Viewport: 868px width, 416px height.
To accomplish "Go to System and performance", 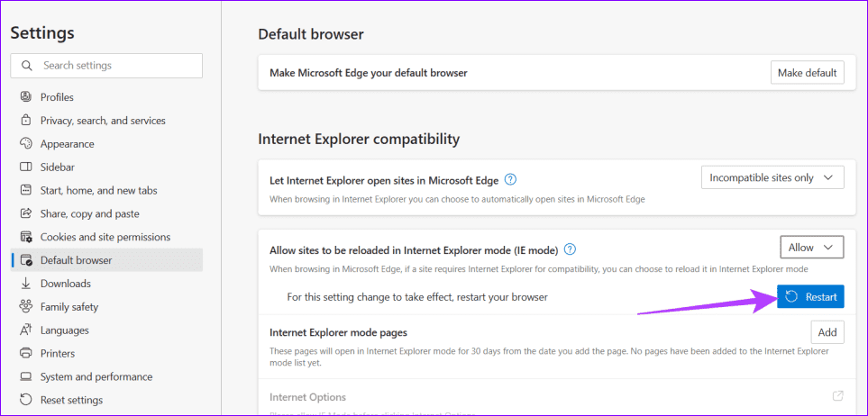I will [x=106, y=376].
